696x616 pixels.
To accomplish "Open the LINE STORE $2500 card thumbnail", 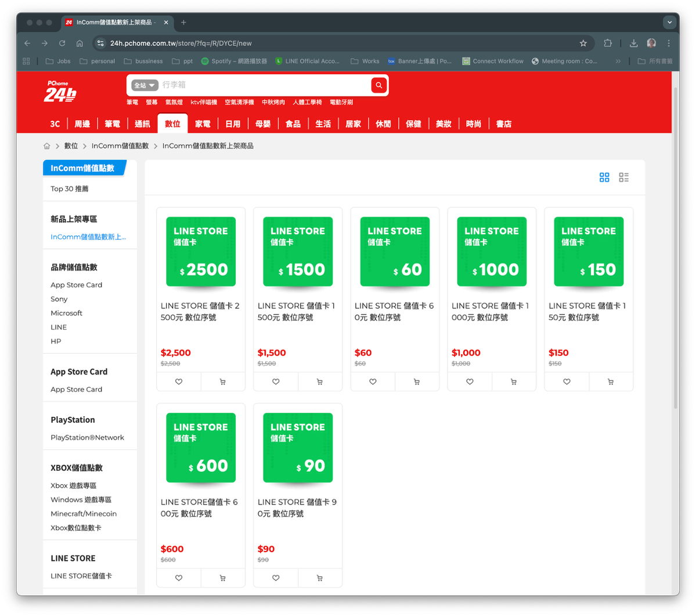I will 201,251.
